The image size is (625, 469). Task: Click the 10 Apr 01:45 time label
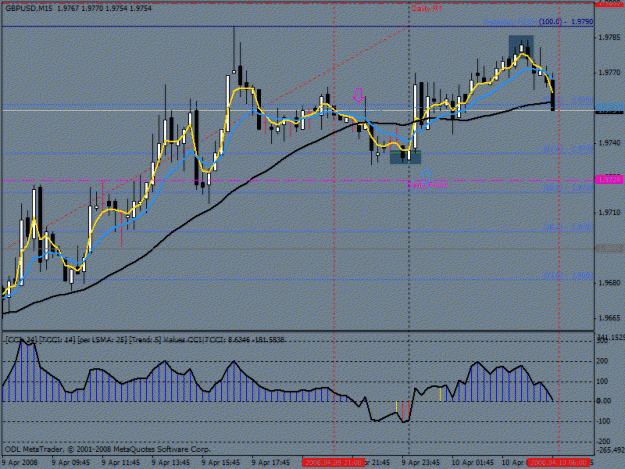(x=472, y=463)
